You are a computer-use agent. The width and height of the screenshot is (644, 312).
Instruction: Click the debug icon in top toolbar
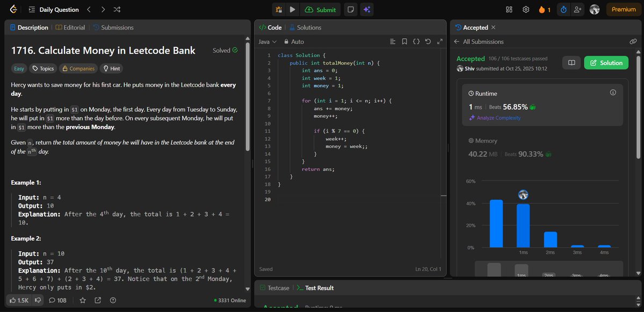(x=279, y=10)
